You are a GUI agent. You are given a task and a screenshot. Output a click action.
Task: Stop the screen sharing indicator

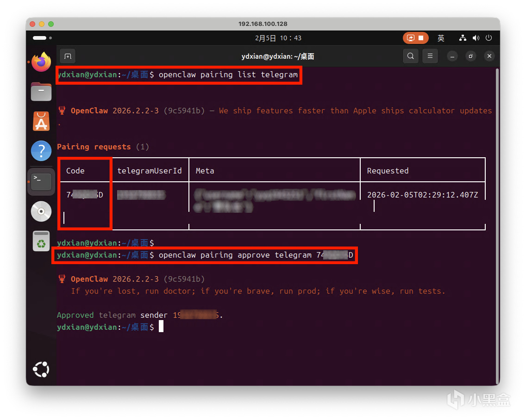pyautogui.click(x=416, y=38)
